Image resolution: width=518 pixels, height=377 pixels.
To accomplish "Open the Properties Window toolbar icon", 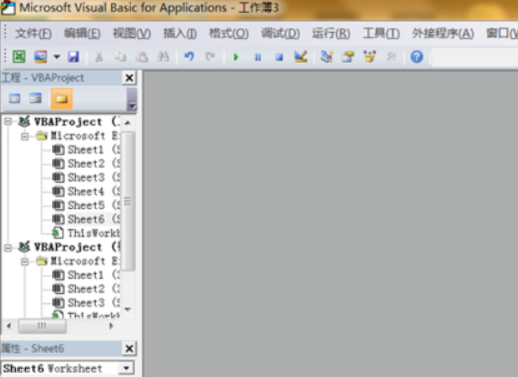I will tap(348, 57).
